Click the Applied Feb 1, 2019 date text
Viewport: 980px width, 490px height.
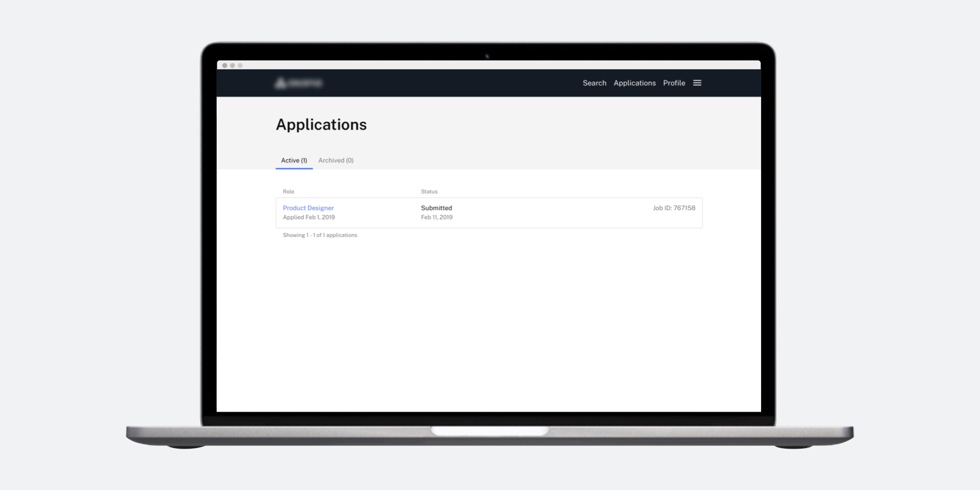pos(309,217)
